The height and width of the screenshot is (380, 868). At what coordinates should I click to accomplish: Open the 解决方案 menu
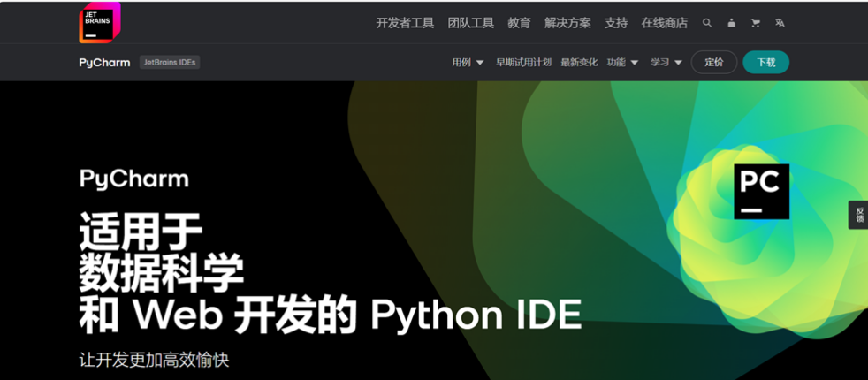coord(567,23)
